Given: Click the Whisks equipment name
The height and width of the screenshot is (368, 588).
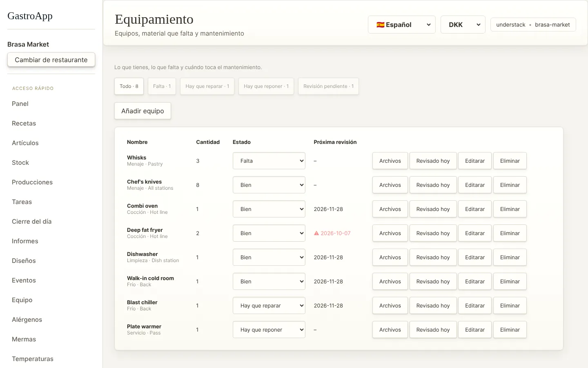Looking at the screenshot, I should point(136,157).
